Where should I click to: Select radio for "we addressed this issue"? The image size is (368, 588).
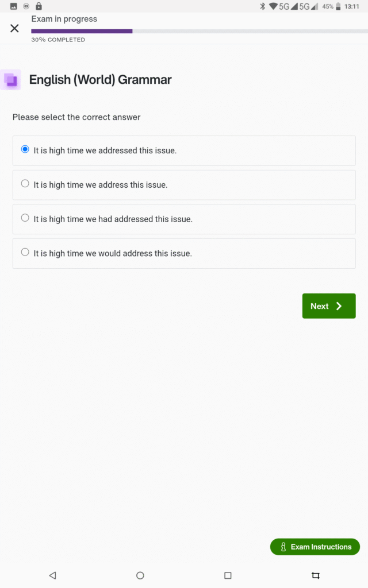pos(25,149)
